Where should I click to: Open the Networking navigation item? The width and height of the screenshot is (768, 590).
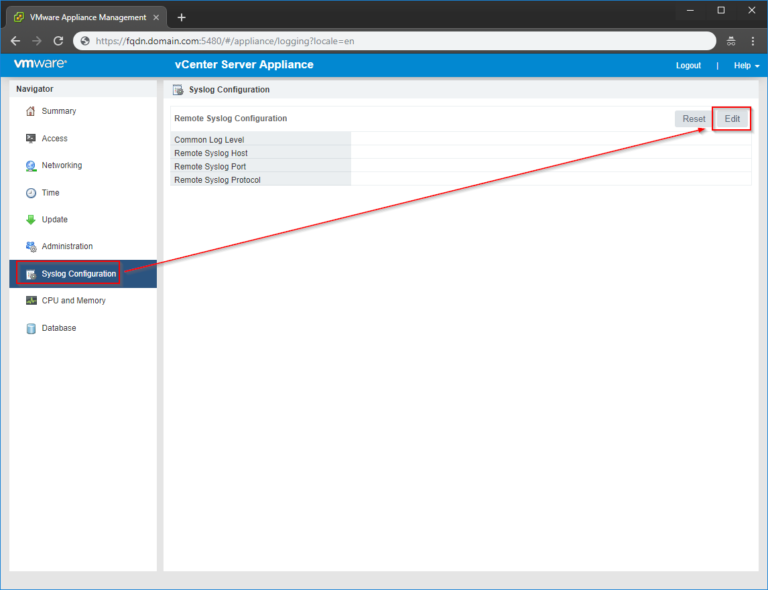[61, 166]
